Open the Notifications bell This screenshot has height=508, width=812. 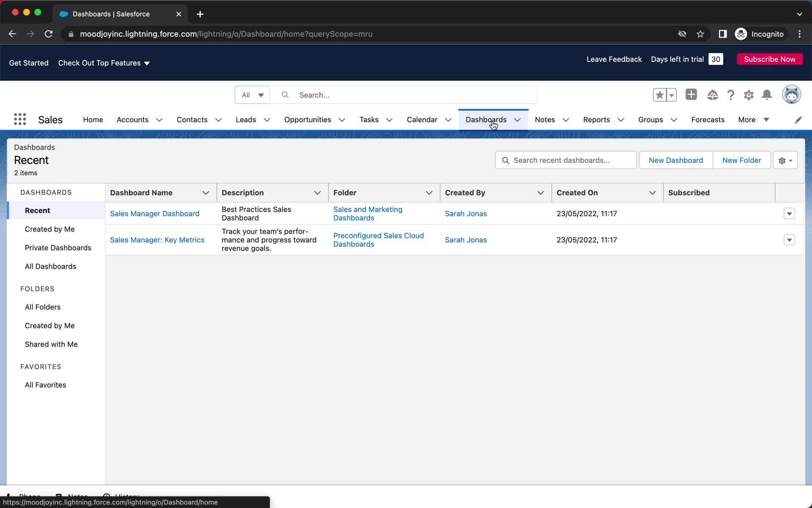767,95
